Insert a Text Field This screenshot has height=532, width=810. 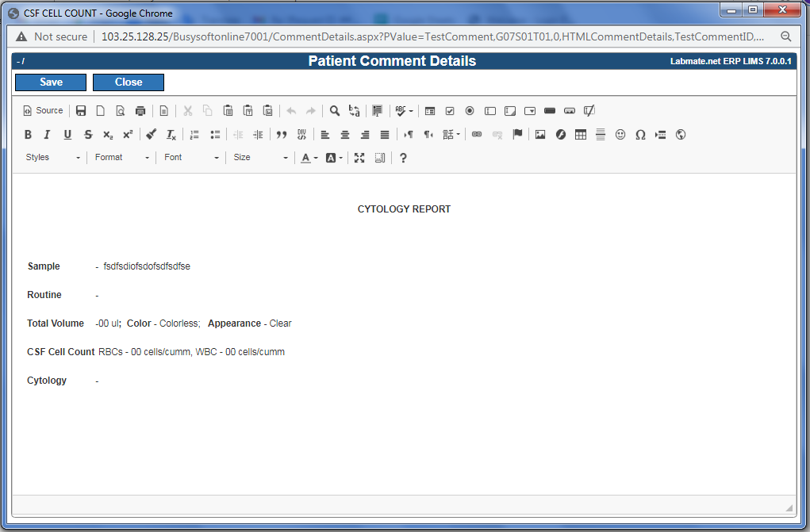(x=490, y=110)
